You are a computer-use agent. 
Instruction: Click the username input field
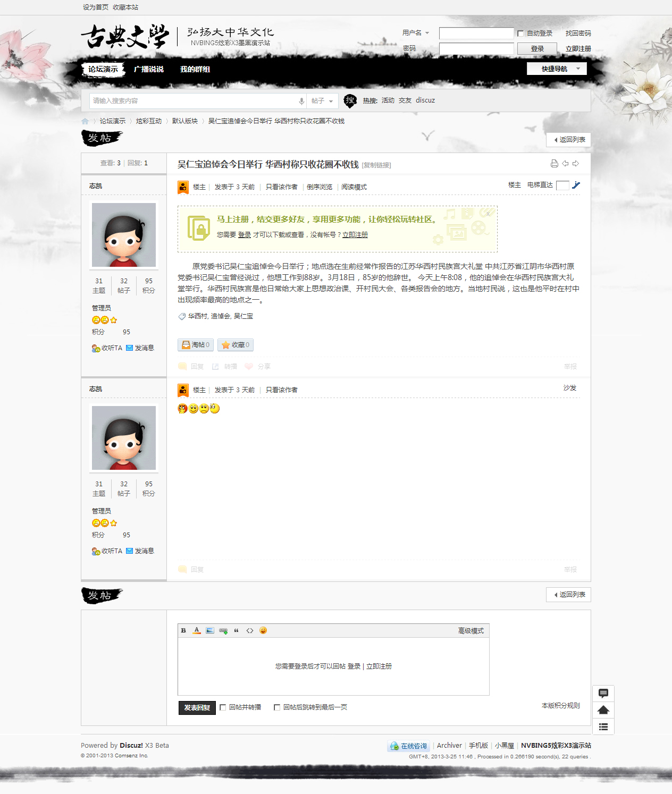pos(476,33)
